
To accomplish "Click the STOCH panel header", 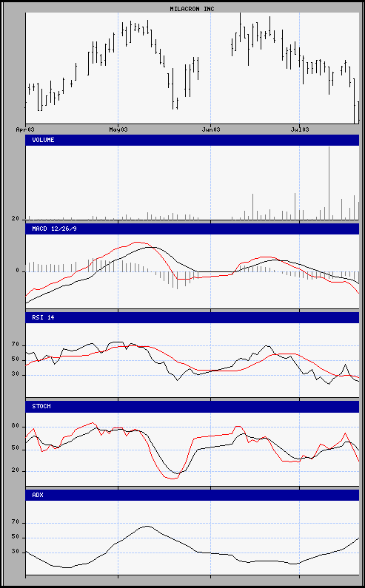I will 192,406.
